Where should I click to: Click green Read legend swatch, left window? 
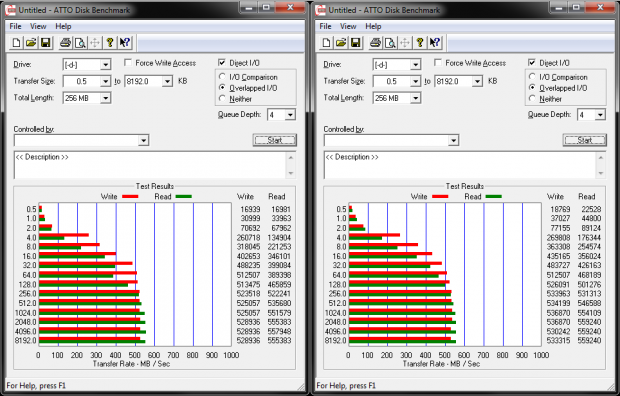click(x=183, y=197)
